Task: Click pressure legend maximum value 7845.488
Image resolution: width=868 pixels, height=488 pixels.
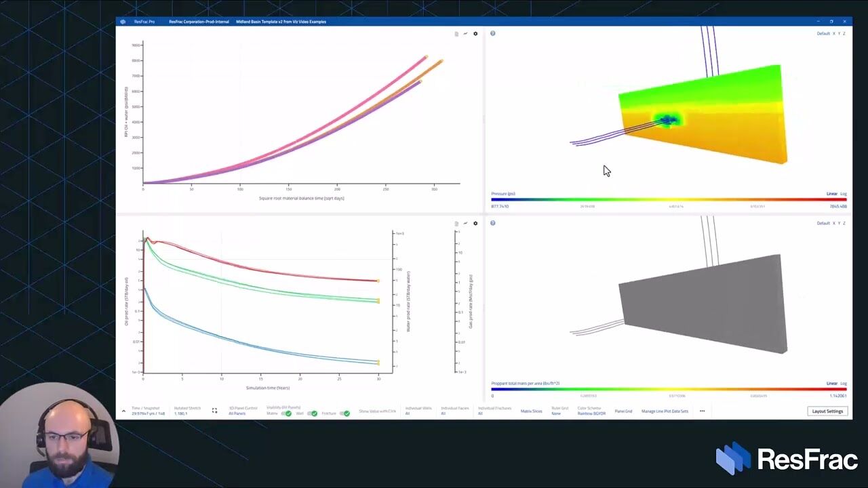Action: tap(838, 206)
